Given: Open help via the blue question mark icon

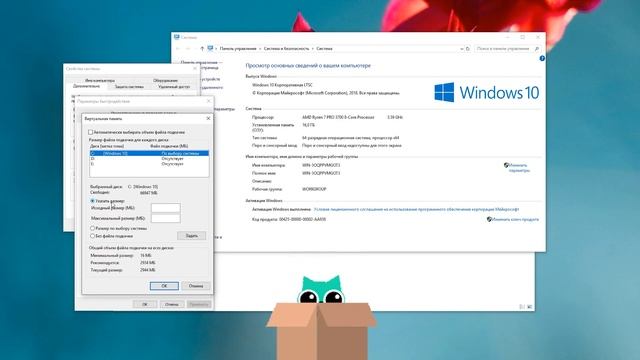Looking at the screenshot, I should 542,58.
